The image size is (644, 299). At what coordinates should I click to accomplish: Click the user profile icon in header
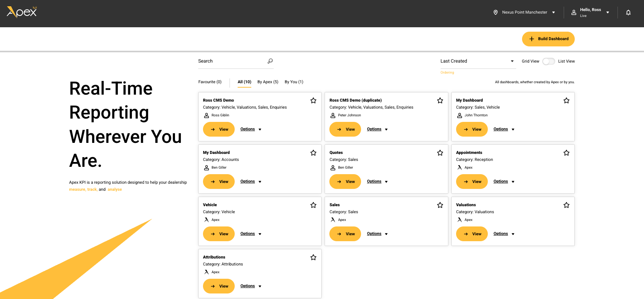pos(574,13)
